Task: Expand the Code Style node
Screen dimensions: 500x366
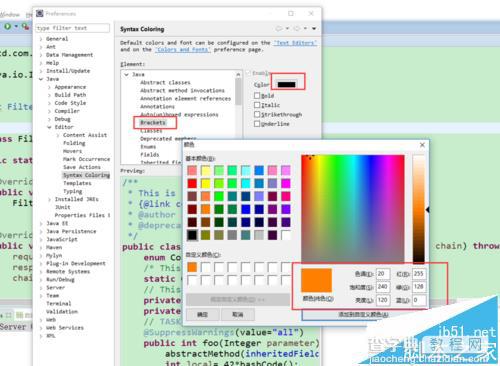Action: coord(49,103)
